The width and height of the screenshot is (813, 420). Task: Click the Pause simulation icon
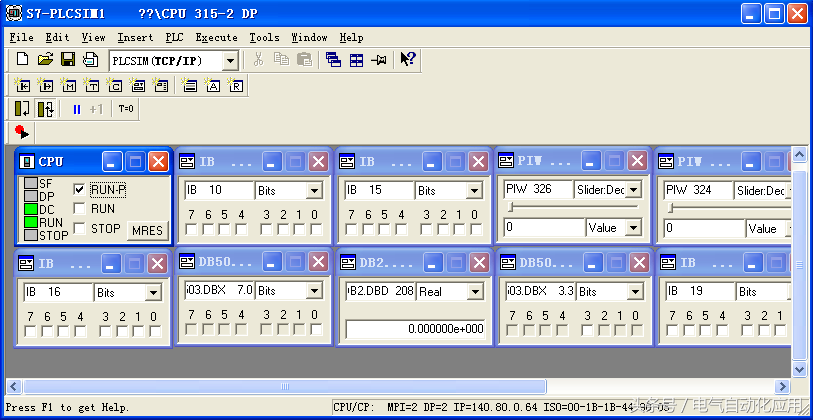(77, 109)
